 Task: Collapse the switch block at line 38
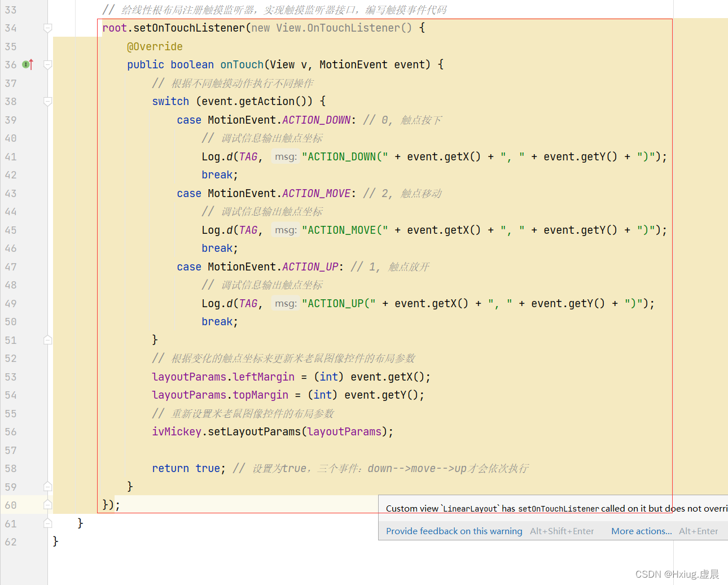pyautogui.click(x=48, y=102)
